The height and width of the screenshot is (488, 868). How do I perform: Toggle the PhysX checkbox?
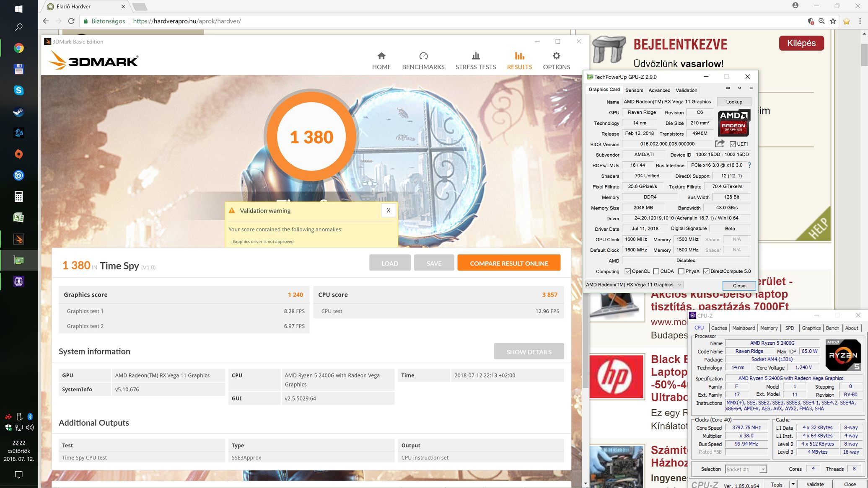pos(681,271)
